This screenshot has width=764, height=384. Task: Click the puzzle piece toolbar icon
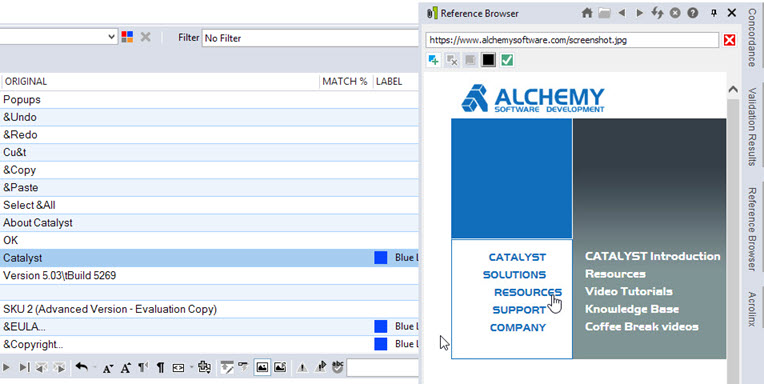(205, 367)
